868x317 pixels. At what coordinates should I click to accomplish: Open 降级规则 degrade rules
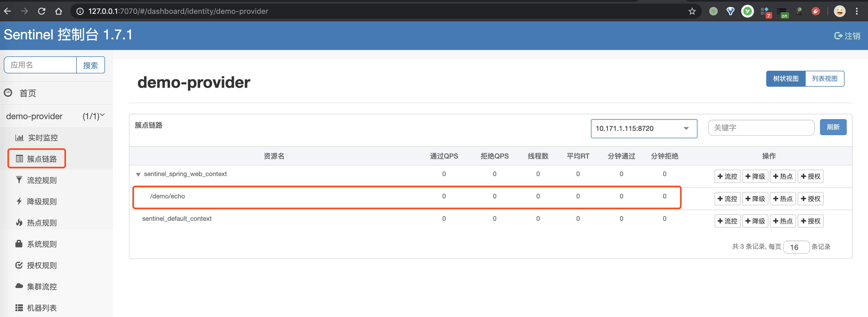[x=42, y=201]
